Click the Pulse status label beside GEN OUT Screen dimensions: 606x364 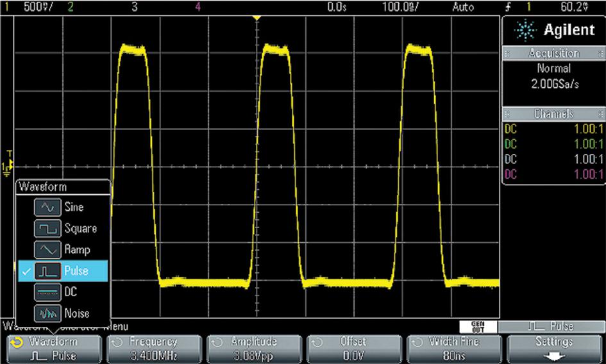click(x=551, y=327)
